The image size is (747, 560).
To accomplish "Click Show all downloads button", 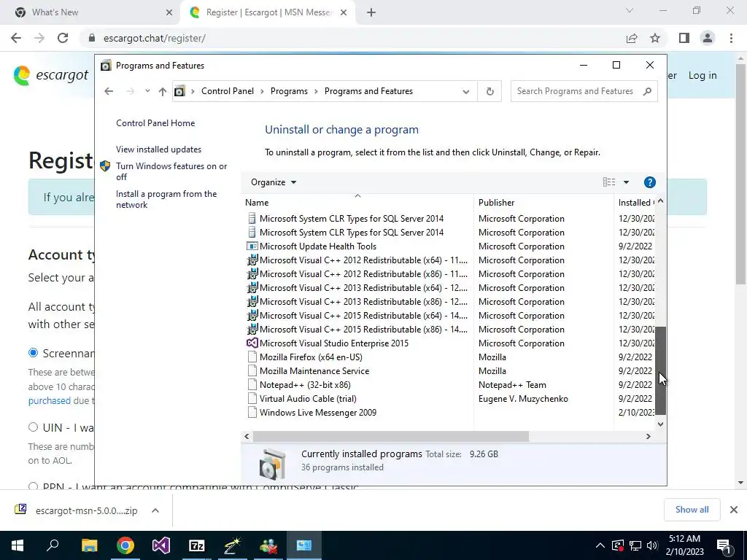I will point(692,510).
